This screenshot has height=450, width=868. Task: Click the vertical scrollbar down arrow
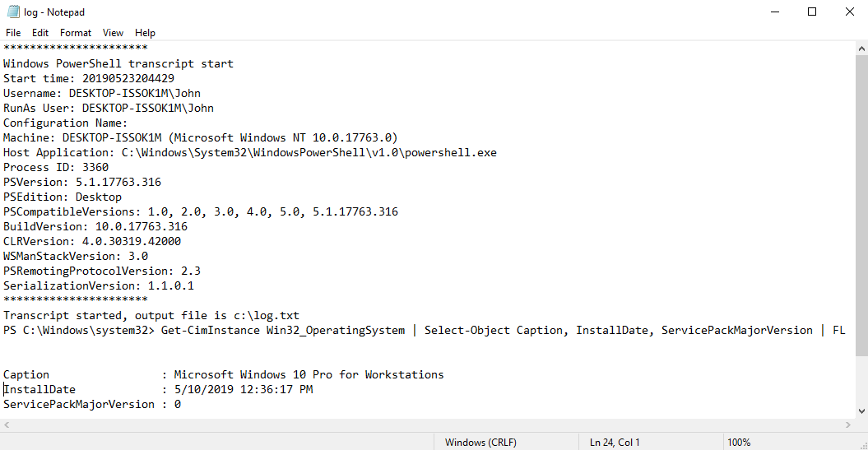tap(861, 411)
